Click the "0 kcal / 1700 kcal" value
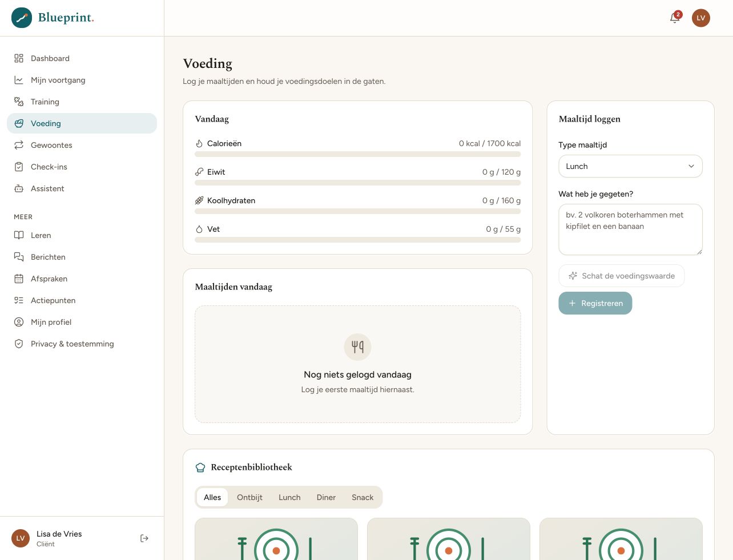 point(490,143)
